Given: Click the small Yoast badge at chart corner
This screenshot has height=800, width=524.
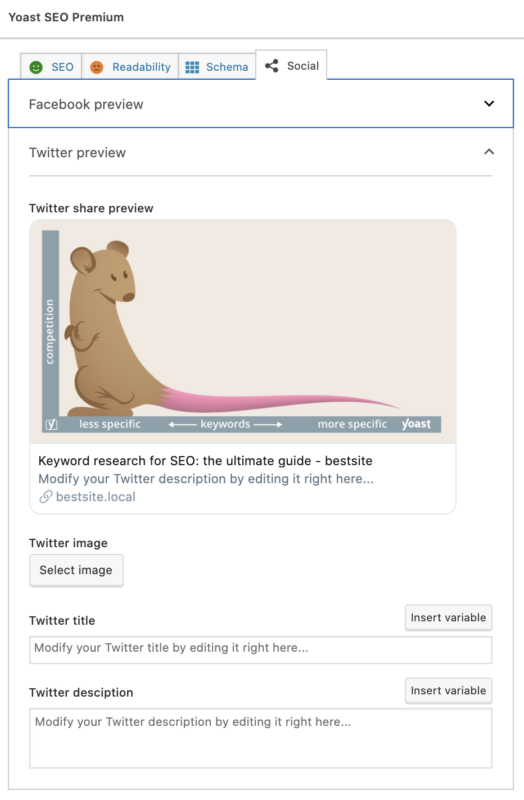Looking at the screenshot, I should (x=52, y=424).
